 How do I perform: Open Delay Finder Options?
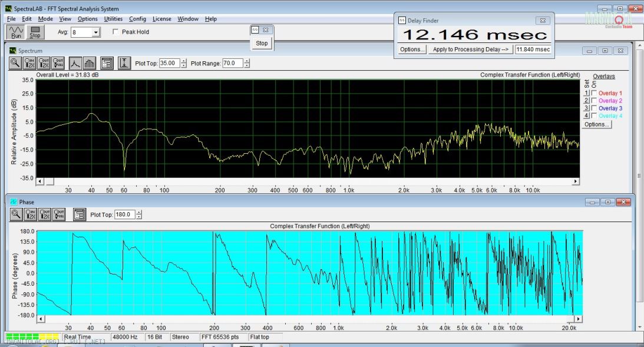click(412, 49)
